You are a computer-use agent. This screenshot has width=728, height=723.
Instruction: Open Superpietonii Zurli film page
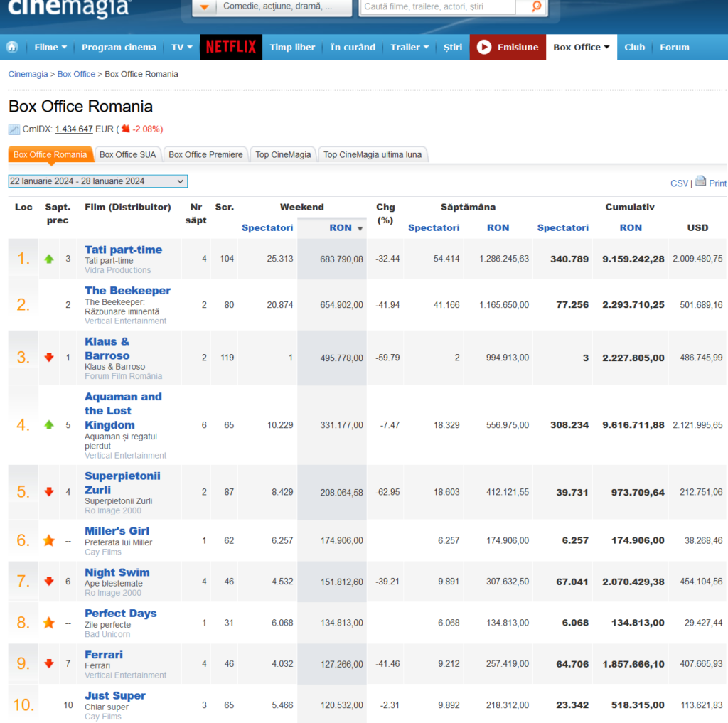click(x=122, y=483)
